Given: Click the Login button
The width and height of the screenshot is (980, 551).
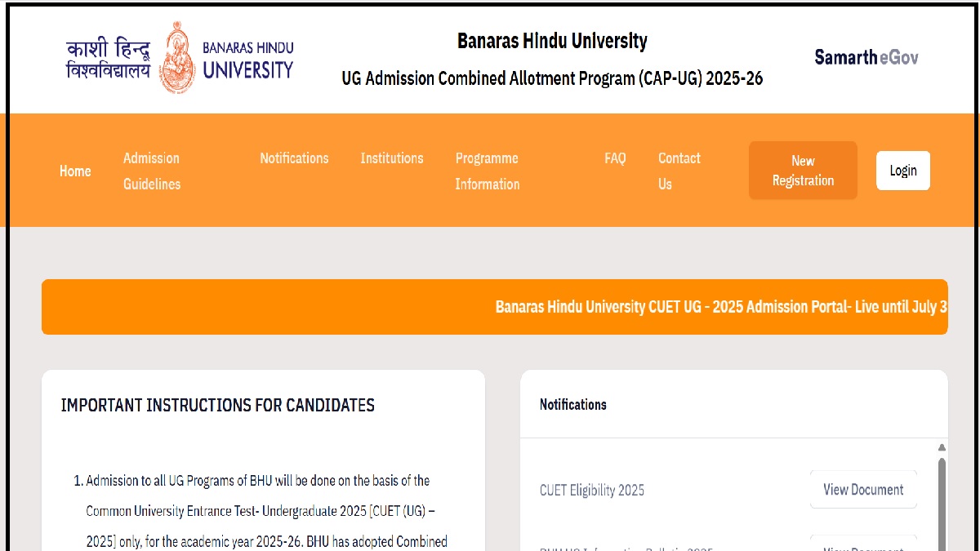Looking at the screenshot, I should point(902,170).
